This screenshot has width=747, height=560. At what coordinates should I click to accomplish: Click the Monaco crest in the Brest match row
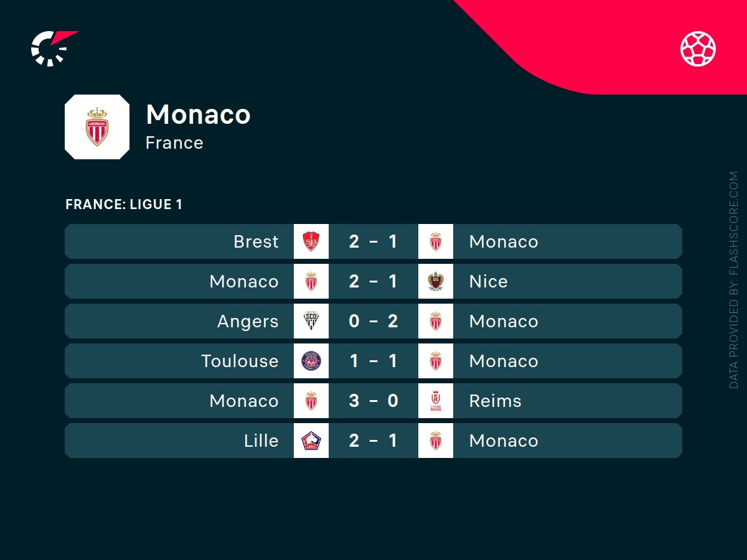tap(436, 241)
